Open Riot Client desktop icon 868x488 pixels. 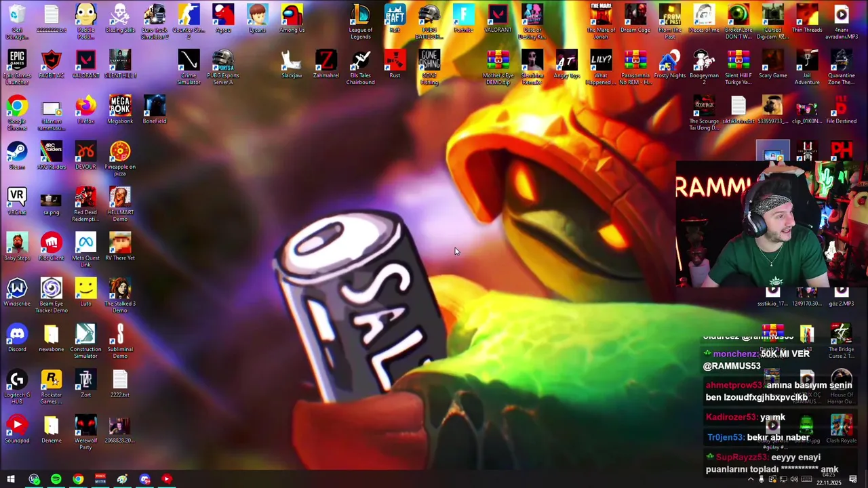pos(52,246)
